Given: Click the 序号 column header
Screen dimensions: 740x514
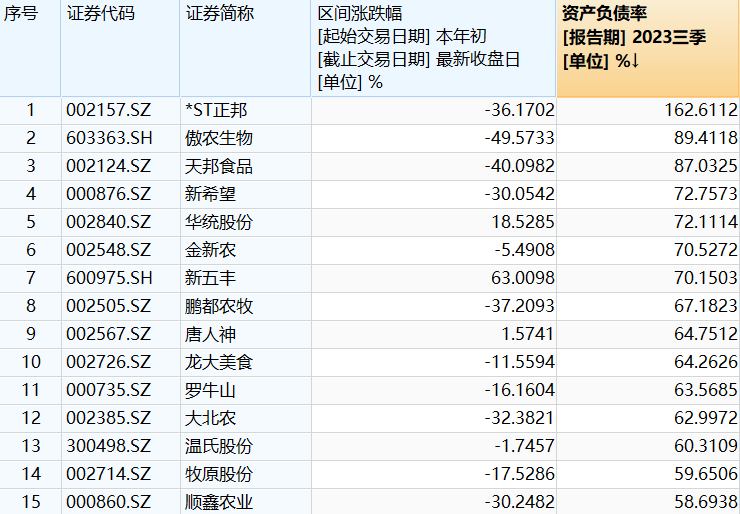Looking at the screenshot, I should click(30, 48).
